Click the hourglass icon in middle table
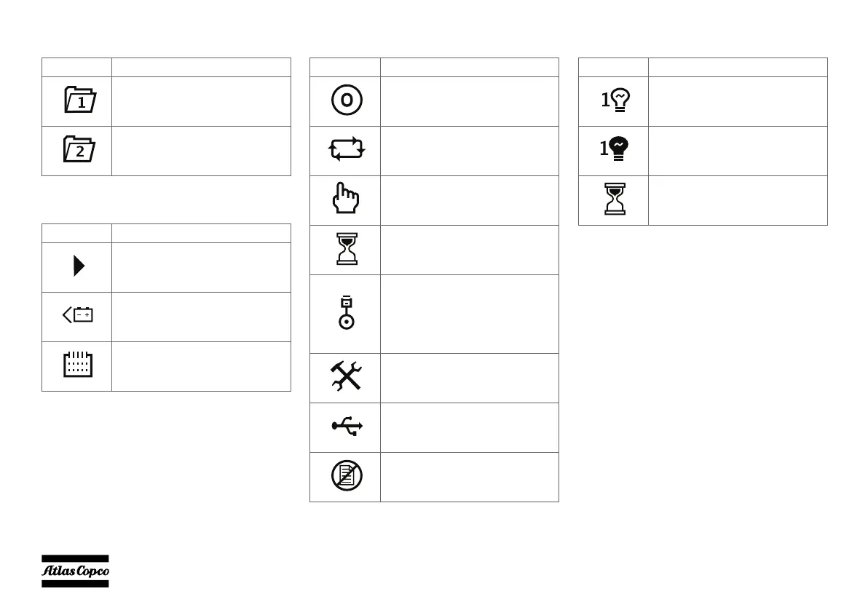The width and height of the screenshot is (868, 610). (347, 248)
